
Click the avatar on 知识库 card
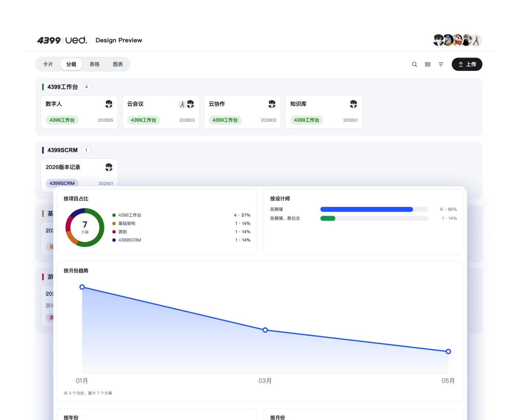coord(353,104)
